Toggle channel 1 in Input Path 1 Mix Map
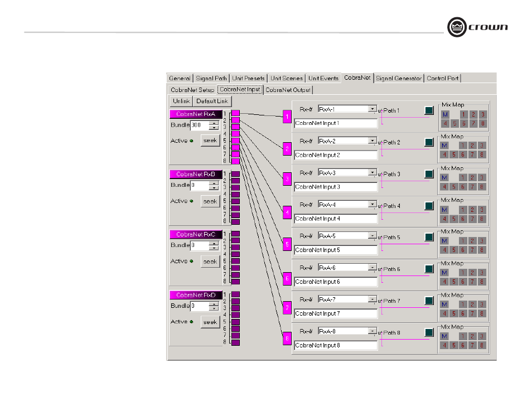532x411 pixels. (x=464, y=114)
